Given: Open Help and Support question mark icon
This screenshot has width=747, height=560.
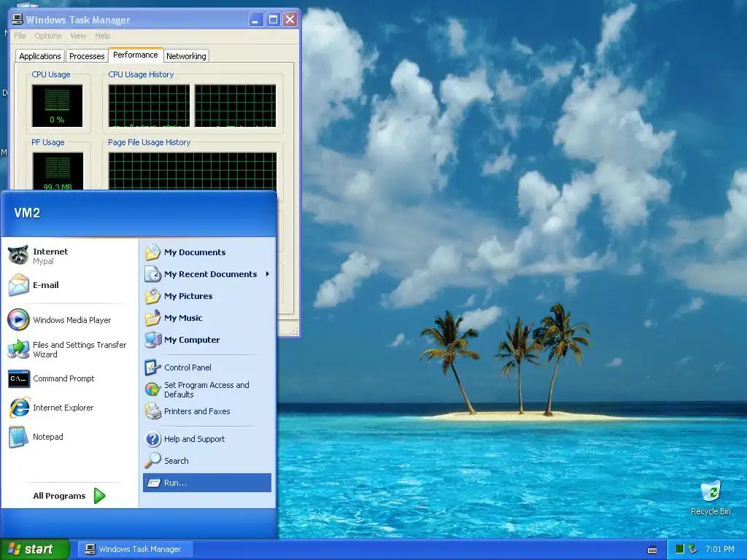Looking at the screenshot, I should click(152, 438).
